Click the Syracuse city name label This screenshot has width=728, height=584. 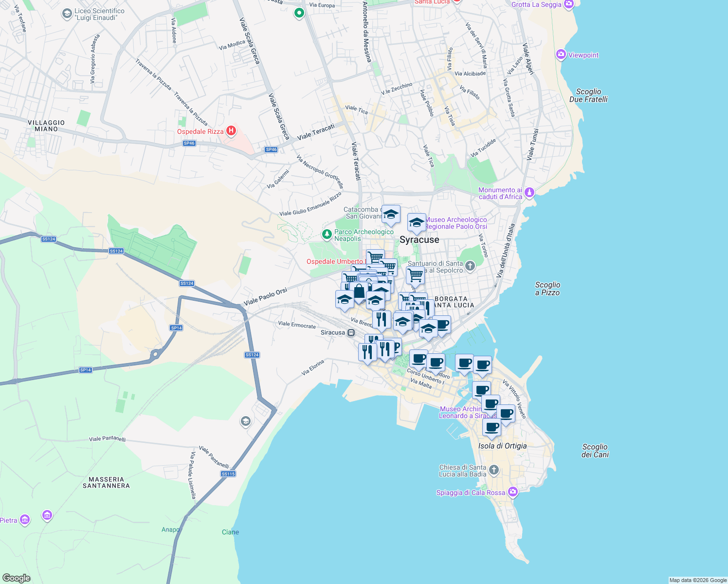[420, 240]
